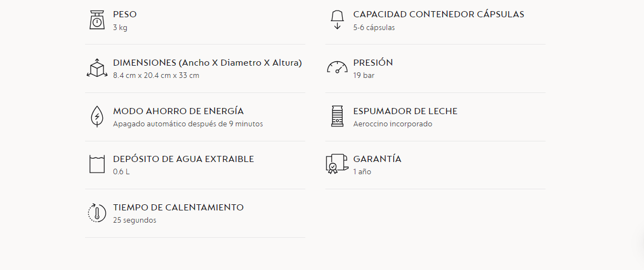
Task: Click the '19 bar' pressure value
Action: click(x=364, y=76)
